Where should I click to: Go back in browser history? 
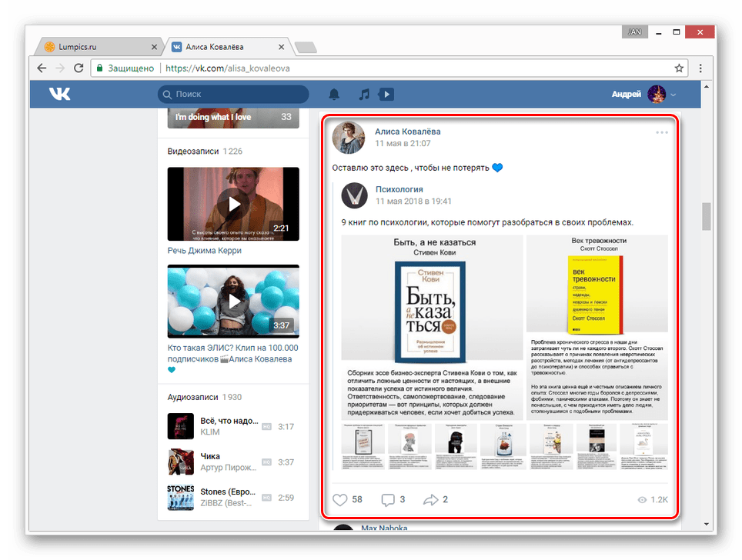pyautogui.click(x=42, y=68)
